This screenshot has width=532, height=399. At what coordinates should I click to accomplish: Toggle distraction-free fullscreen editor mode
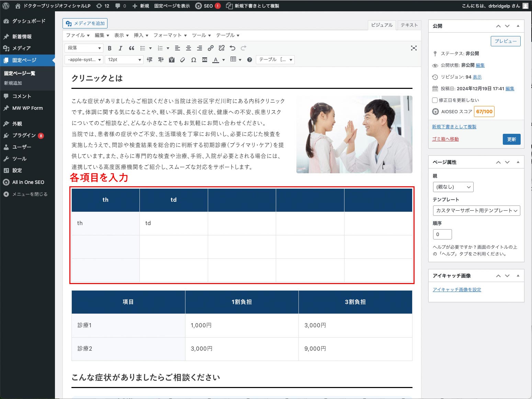414,48
